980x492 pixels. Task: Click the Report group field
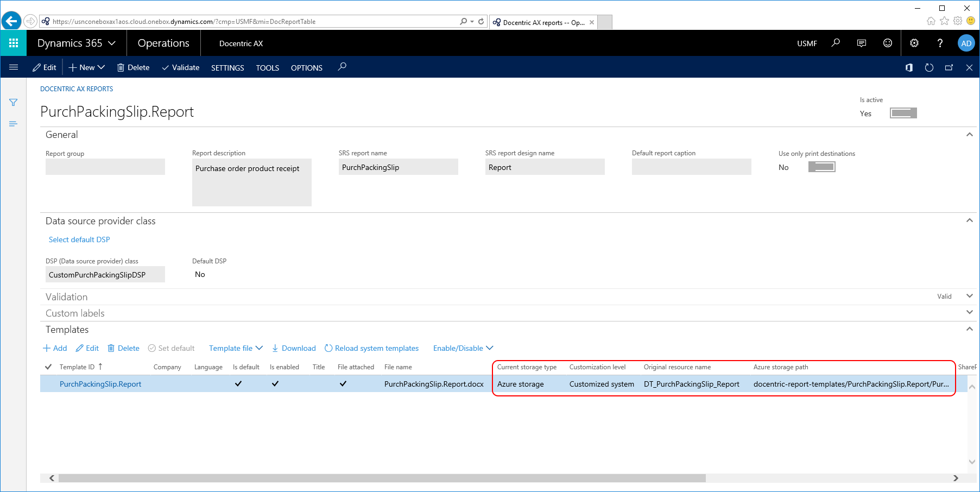105,167
